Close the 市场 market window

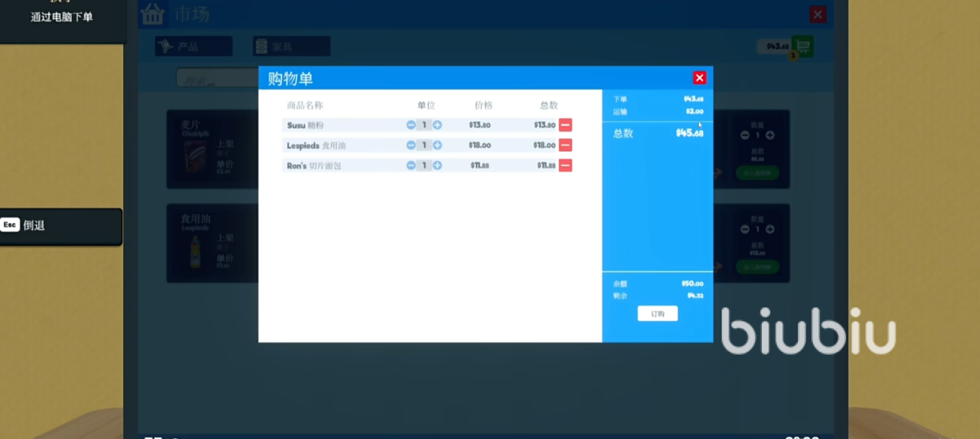[x=818, y=15]
